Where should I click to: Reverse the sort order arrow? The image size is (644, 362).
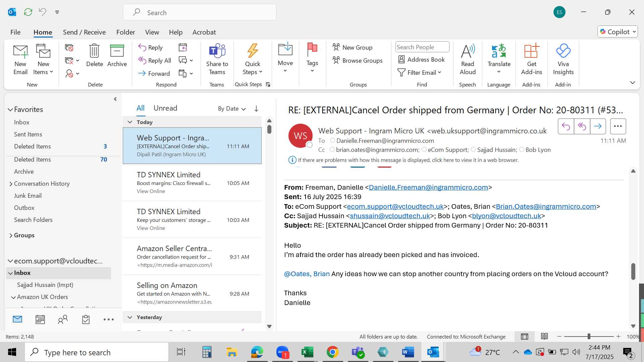256,109
